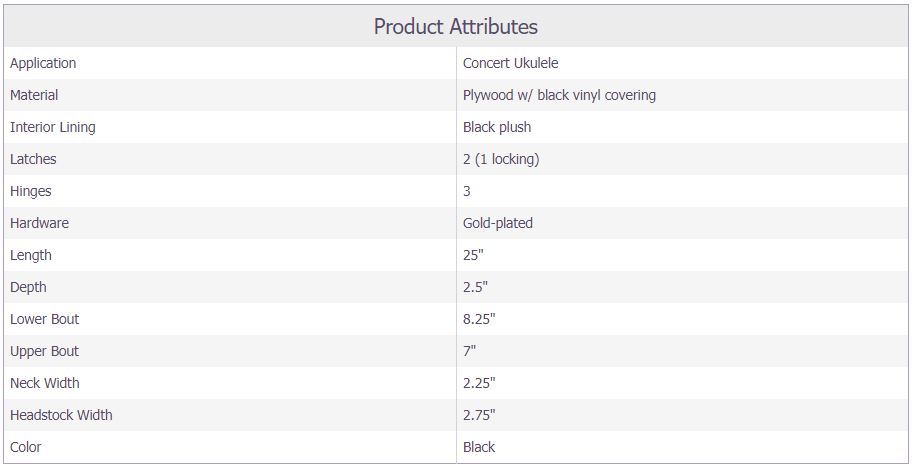This screenshot has height=470, width=913.
Task: Select the Latches row label
Action: click(x=33, y=159)
